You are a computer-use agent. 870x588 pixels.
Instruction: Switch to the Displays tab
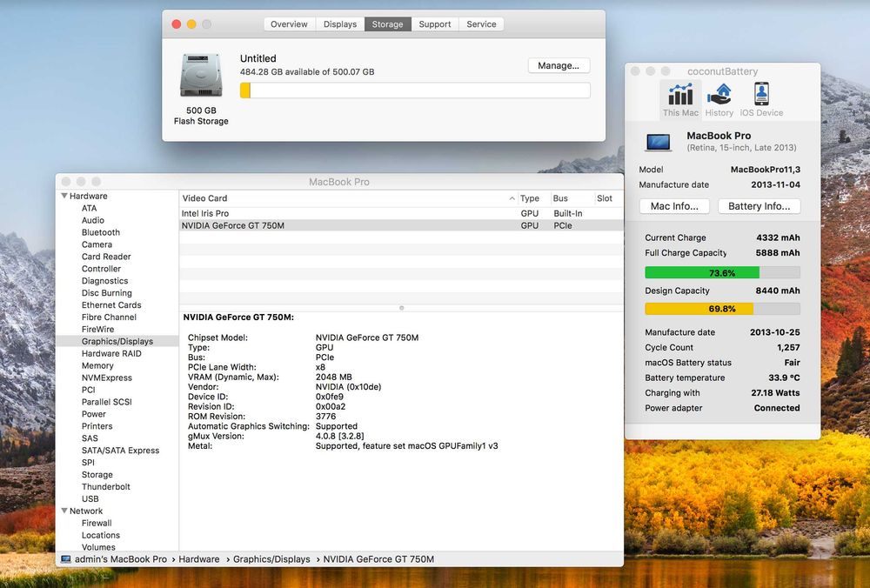340,23
